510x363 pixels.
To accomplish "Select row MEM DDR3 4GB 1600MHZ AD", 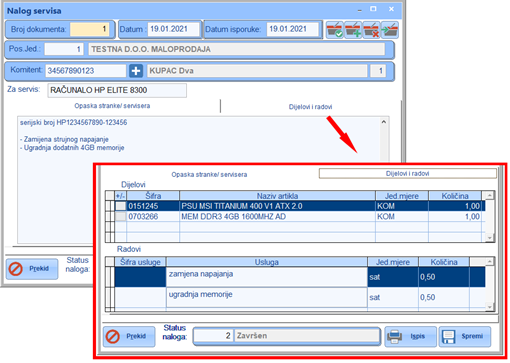I will (x=300, y=217).
